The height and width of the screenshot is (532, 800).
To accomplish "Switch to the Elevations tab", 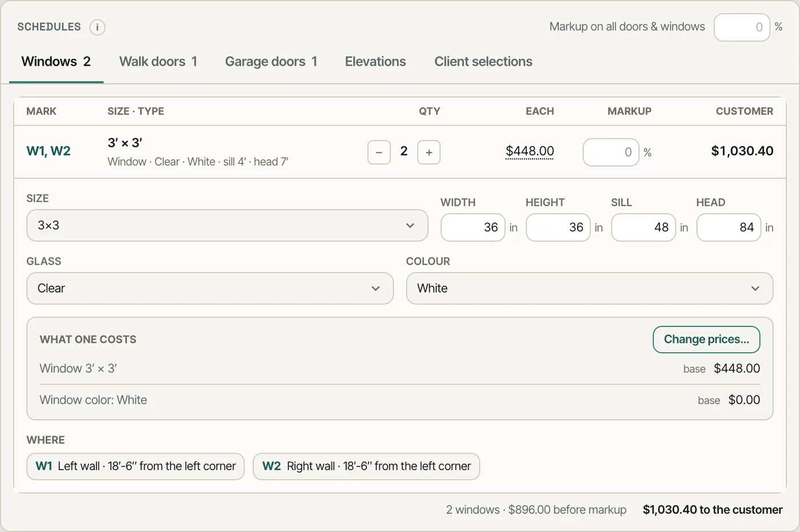I will [x=375, y=62].
